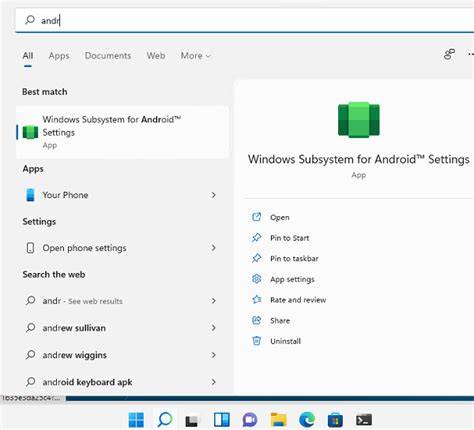The height and width of the screenshot is (430, 474).
Task: Switch to the Web tab
Action: point(156,56)
